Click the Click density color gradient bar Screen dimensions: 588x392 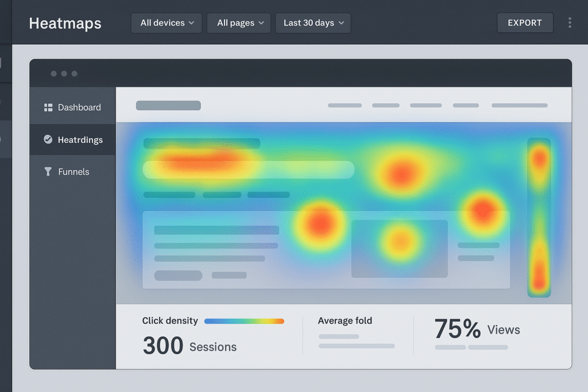244,321
